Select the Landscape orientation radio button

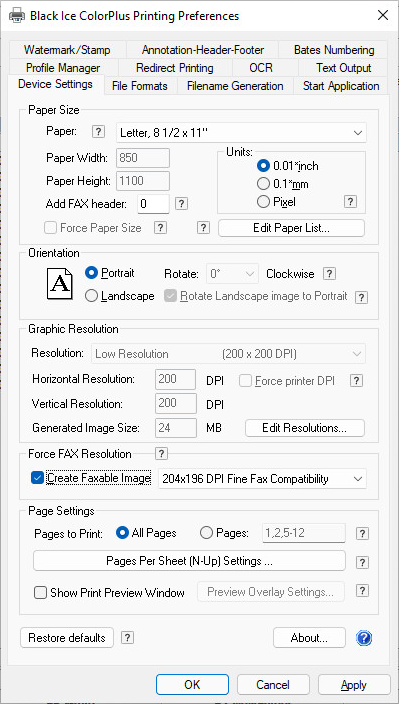tap(91, 296)
